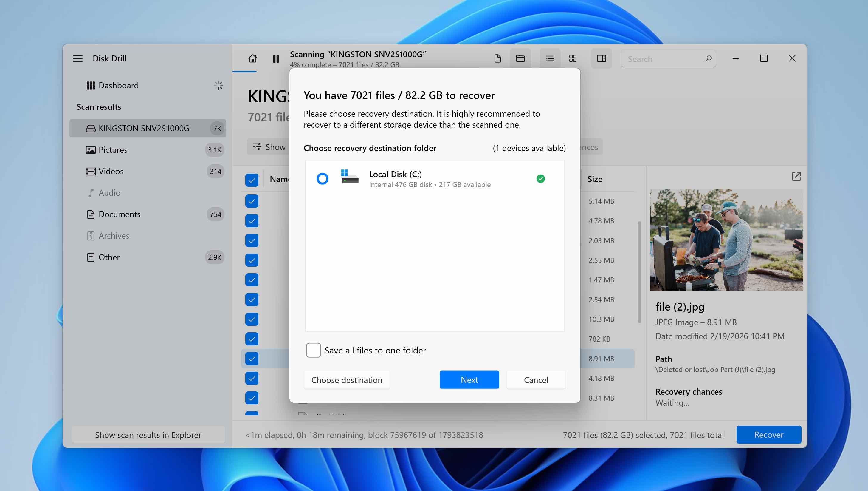This screenshot has width=868, height=491.
Task: Open the hamburger menu next to Disk Drill
Action: [x=77, y=58]
